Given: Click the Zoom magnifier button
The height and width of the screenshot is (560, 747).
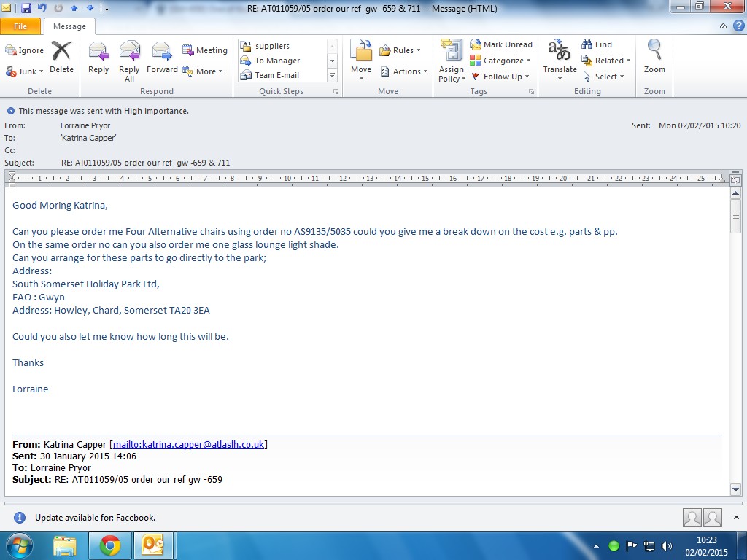Looking at the screenshot, I should (x=654, y=56).
